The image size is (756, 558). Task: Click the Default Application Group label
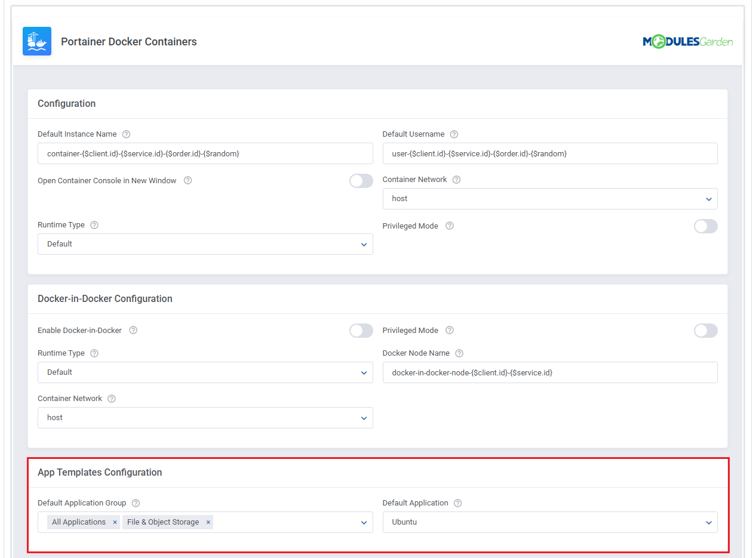click(82, 503)
